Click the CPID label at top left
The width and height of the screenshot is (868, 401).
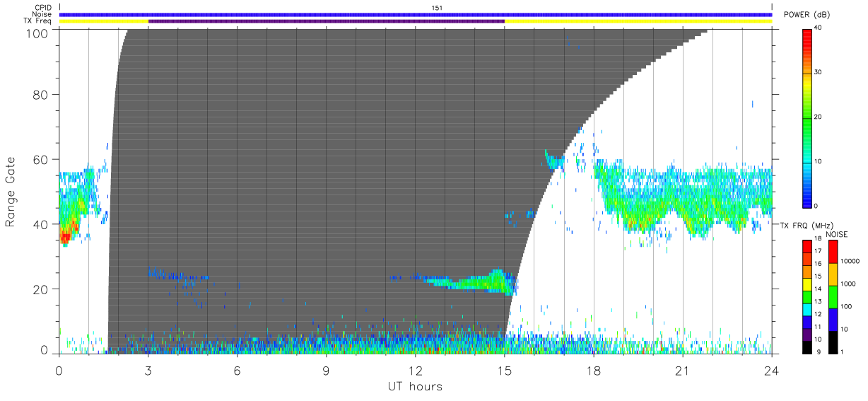43,8
